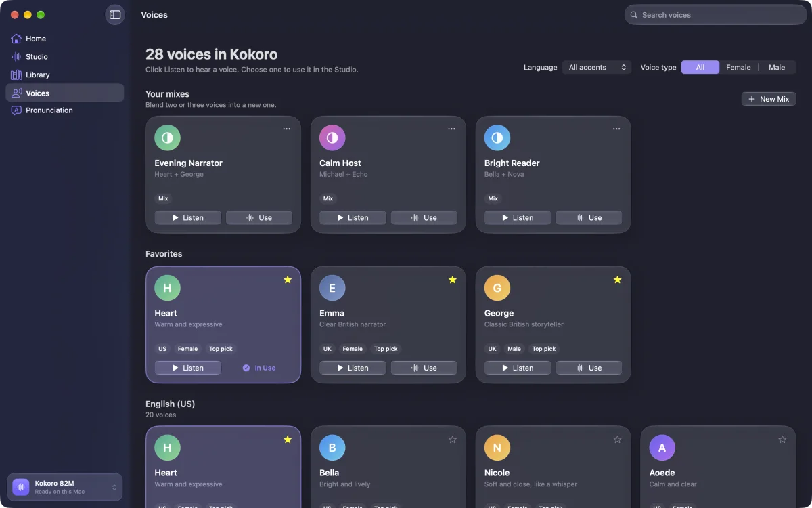Click the In Use indicator on Heart
Image resolution: width=812 pixels, height=508 pixels.
[259, 368]
